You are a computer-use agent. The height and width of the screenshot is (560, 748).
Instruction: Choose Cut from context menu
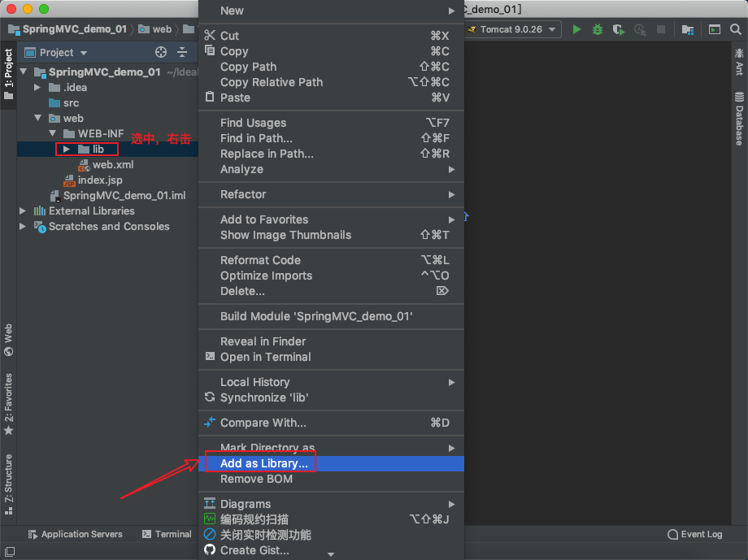click(x=331, y=36)
